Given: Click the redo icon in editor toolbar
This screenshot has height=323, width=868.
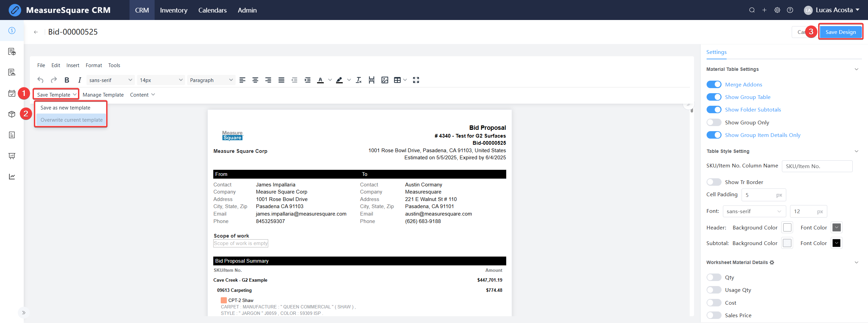Looking at the screenshot, I should pyautogui.click(x=54, y=80).
